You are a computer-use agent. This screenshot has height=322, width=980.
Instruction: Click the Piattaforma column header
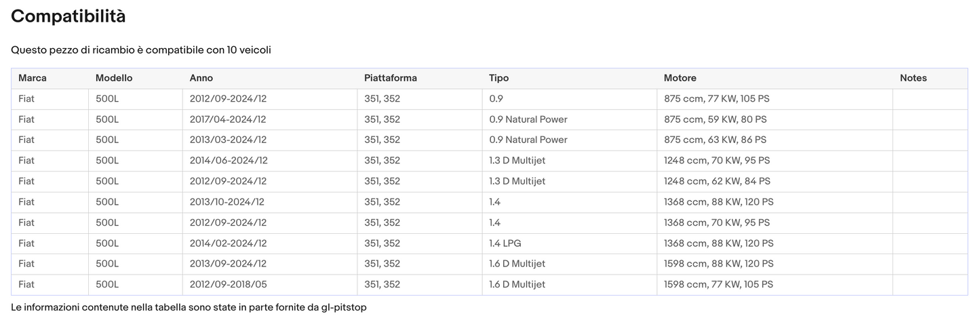click(391, 78)
